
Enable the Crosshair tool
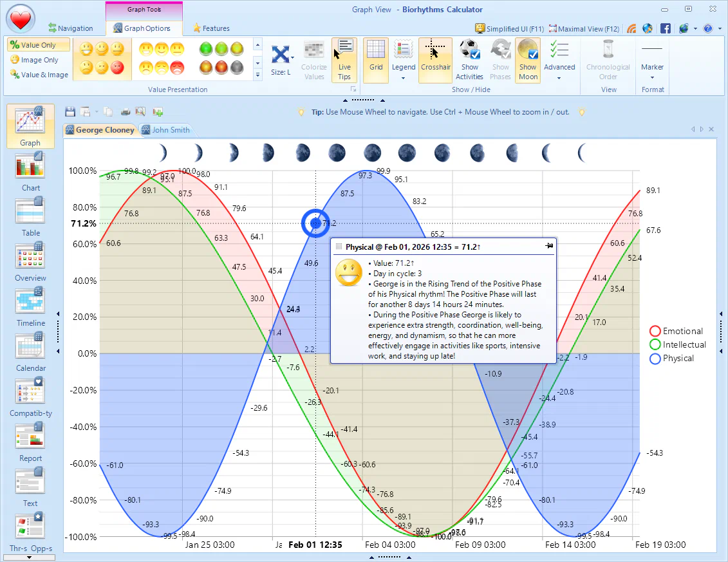point(435,58)
